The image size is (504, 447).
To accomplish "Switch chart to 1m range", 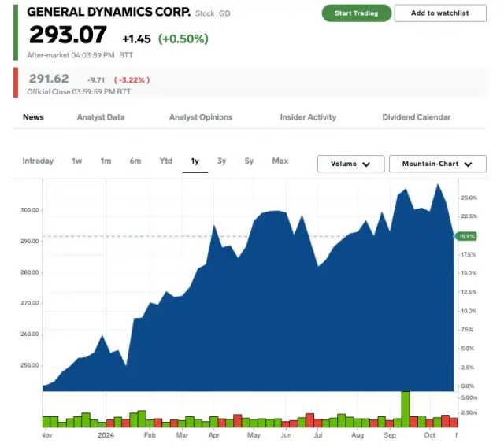I will coord(106,161).
